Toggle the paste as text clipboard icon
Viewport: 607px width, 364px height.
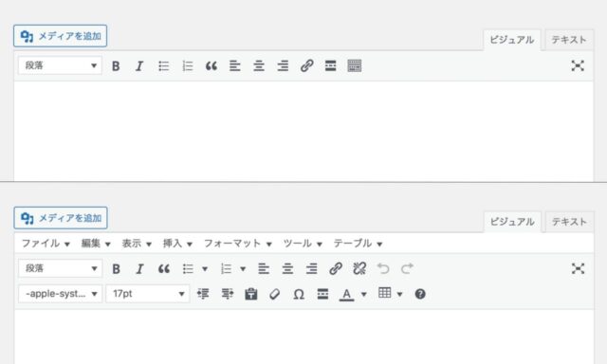click(250, 295)
